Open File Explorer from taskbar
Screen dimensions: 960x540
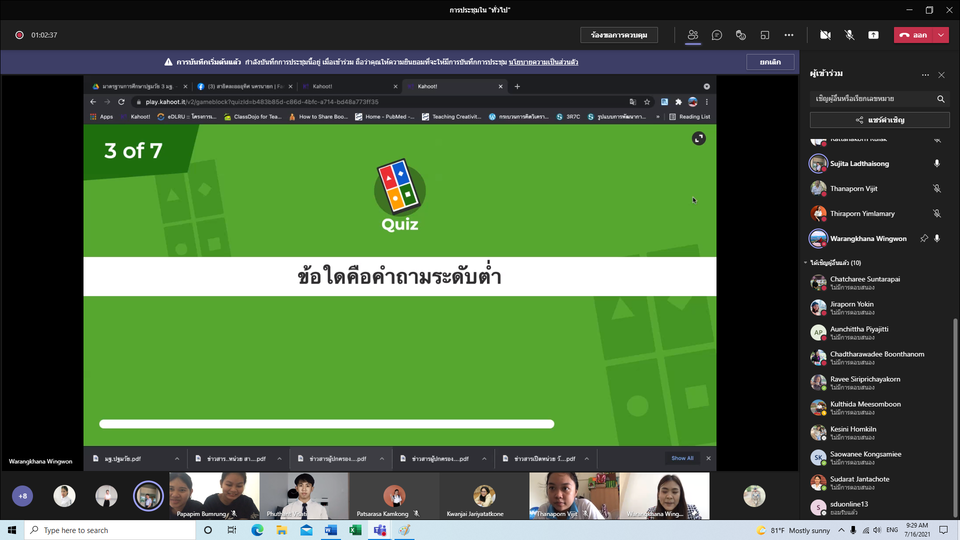[x=282, y=530]
